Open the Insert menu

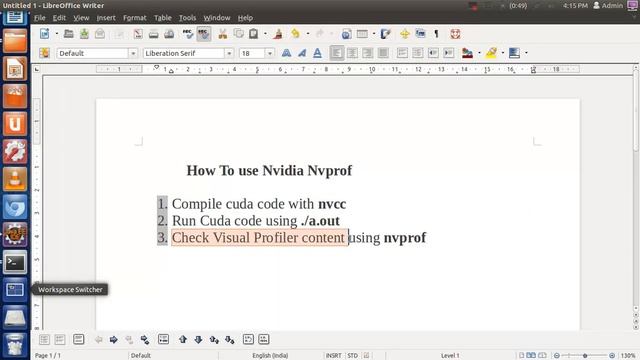(106, 18)
